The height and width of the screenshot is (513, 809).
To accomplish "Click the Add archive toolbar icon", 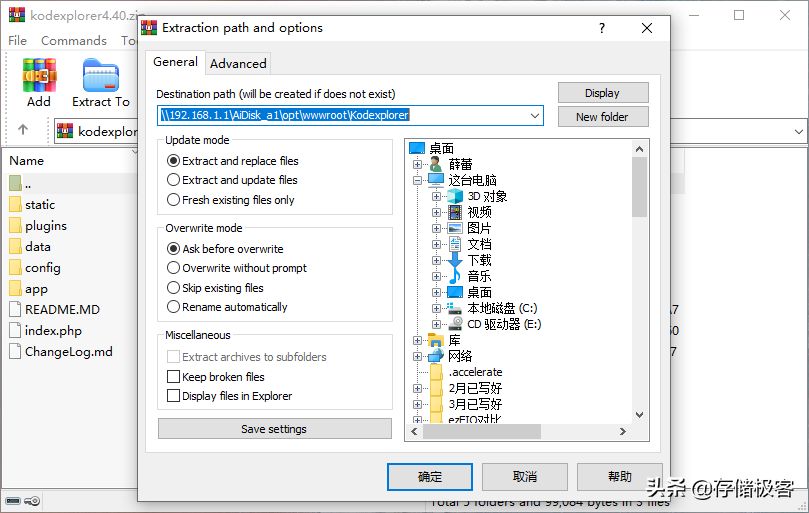I will pyautogui.click(x=39, y=75).
